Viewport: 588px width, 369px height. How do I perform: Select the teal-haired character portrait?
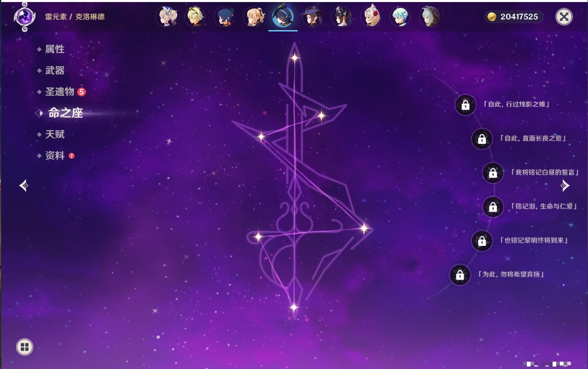400,17
